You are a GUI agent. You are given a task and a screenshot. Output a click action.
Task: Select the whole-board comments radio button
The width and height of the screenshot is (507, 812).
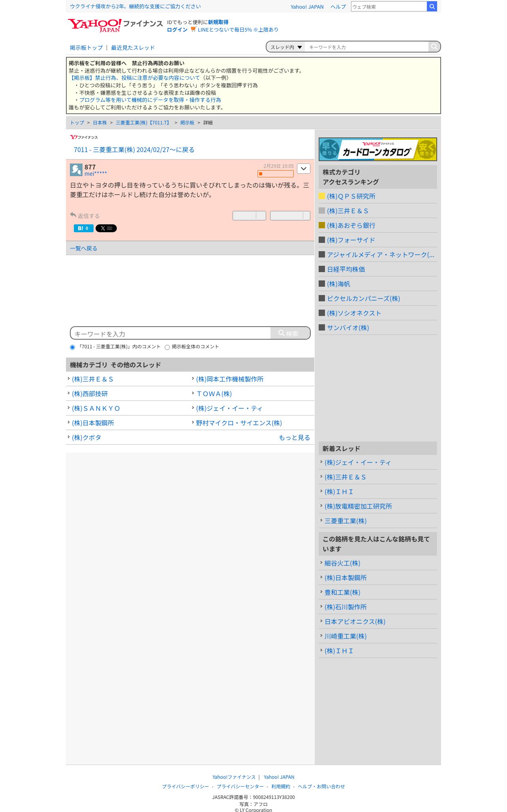tap(167, 347)
